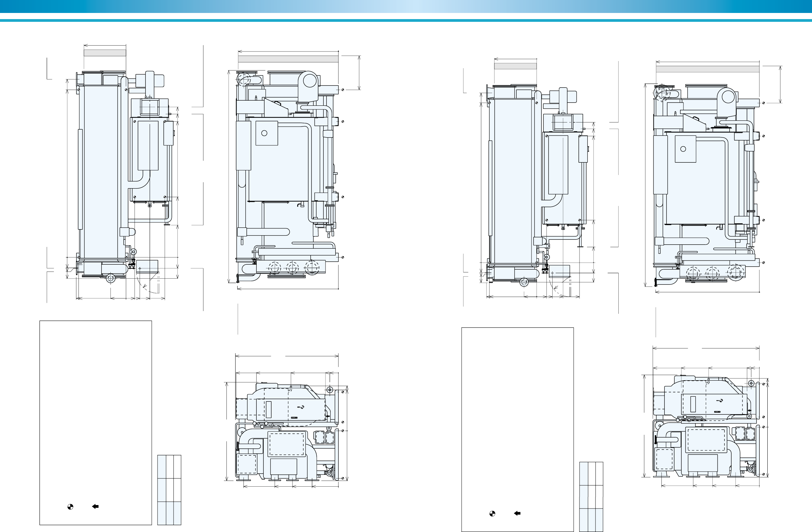
Task: Click bottom pipe circle on leftmost side elevation
Action: [110, 279]
